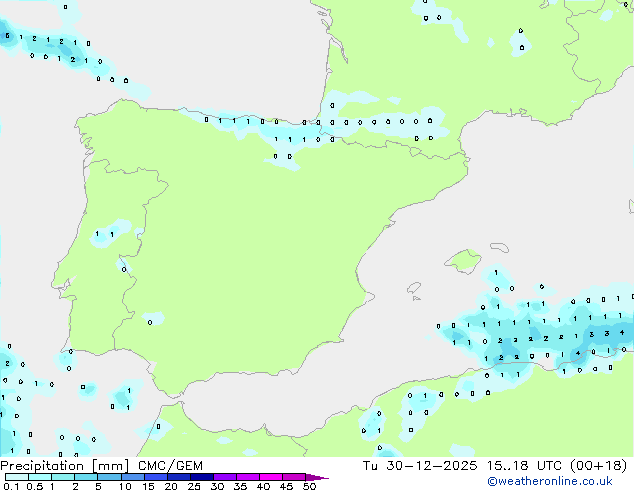Click the date 'Tu 30-12-2025'

tap(420, 466)
